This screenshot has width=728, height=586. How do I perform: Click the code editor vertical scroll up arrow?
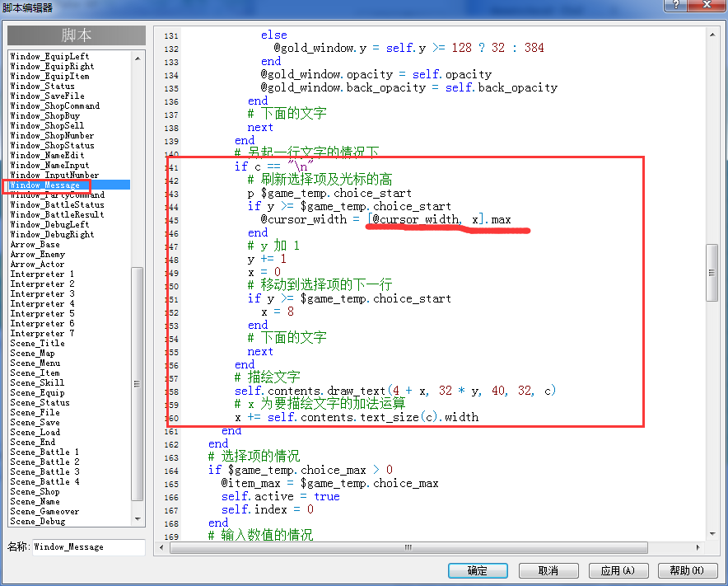[712, 35]
